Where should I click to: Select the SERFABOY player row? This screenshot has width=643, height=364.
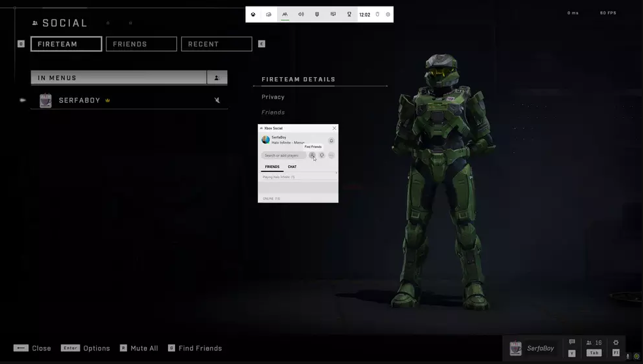pyautogui.click(x=129, y=101)
